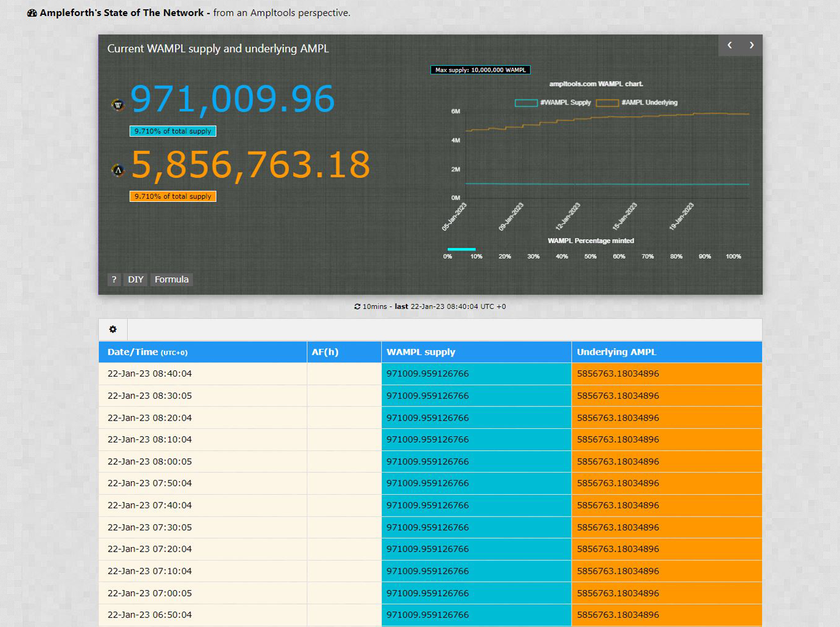
Task: Show the Formula explanation
Action: 172,279
